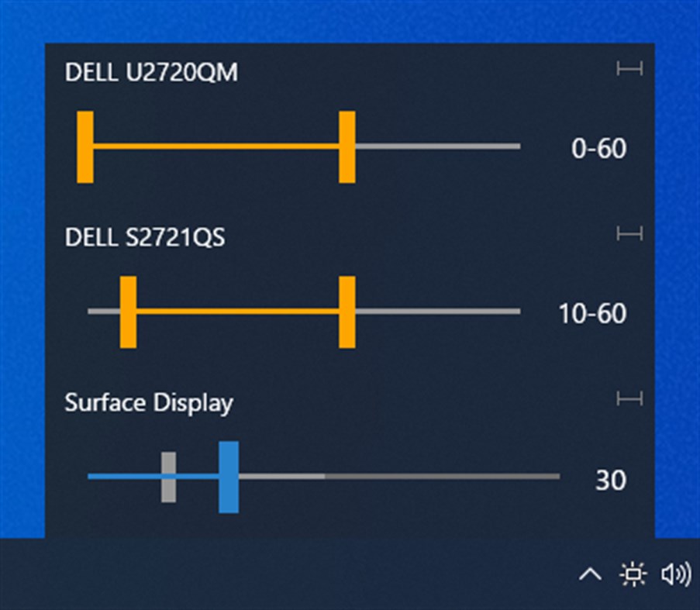The width and height of the screenshot is (700, 610).
Task: Select the DELL U2720QM monitor name
Action: pos(152,73)
